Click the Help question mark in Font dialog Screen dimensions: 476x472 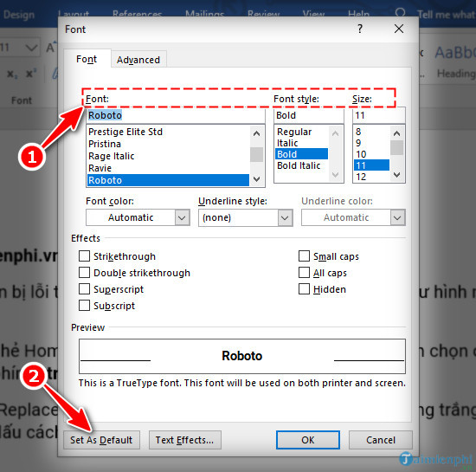360,29
